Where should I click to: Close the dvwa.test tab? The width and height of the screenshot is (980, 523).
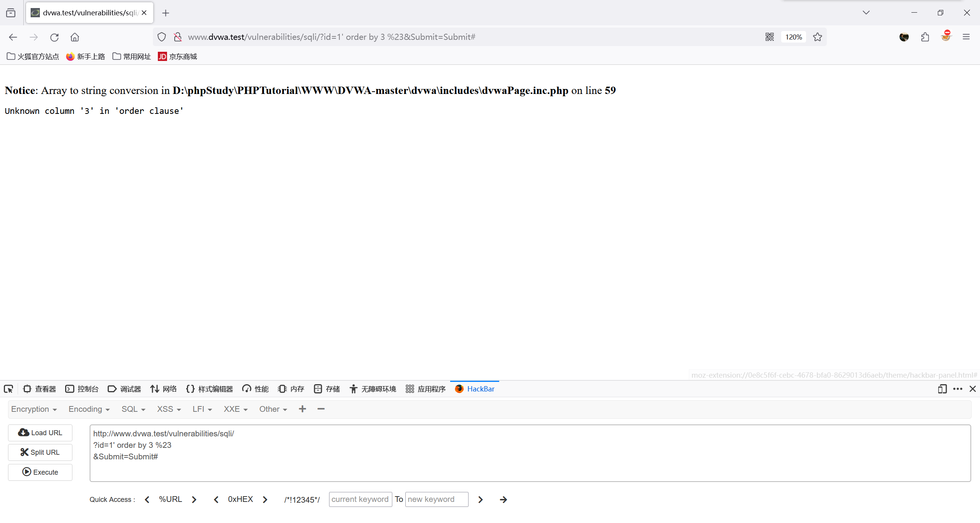[x=144, y=13]
